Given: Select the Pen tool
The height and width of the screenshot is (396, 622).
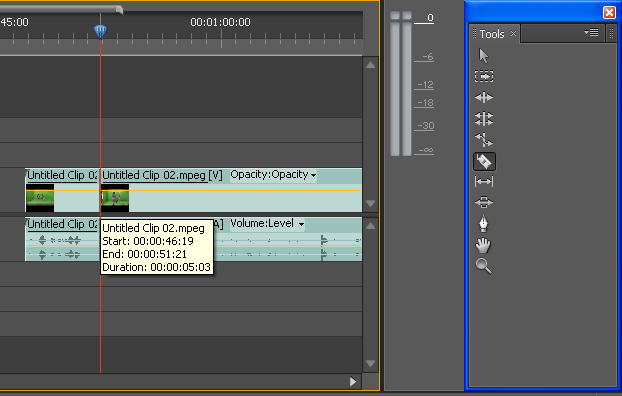Looking at the screenshot, I should (x=484, y=224).
